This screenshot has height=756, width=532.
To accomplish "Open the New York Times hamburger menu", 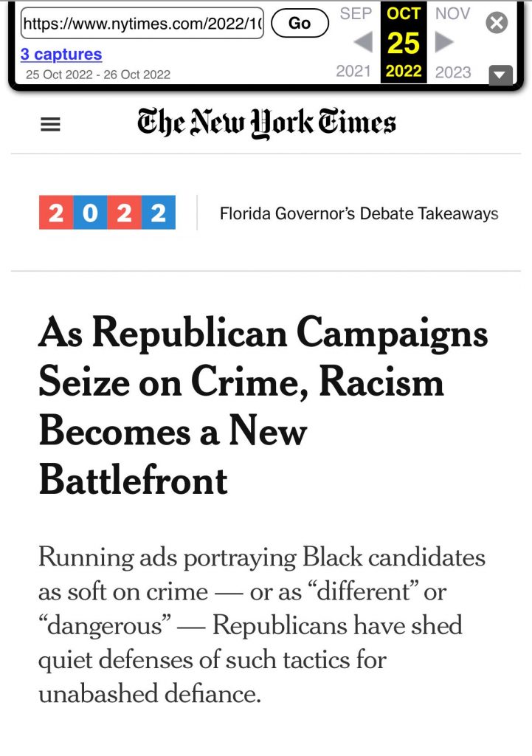I will (x=50, y=124).
